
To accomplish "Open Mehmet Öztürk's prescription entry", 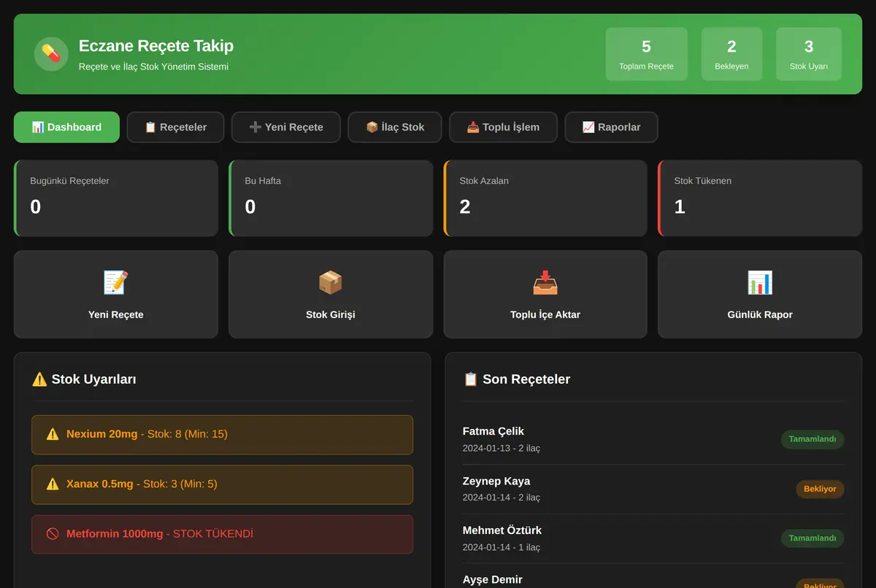I will tap(653, 538).
